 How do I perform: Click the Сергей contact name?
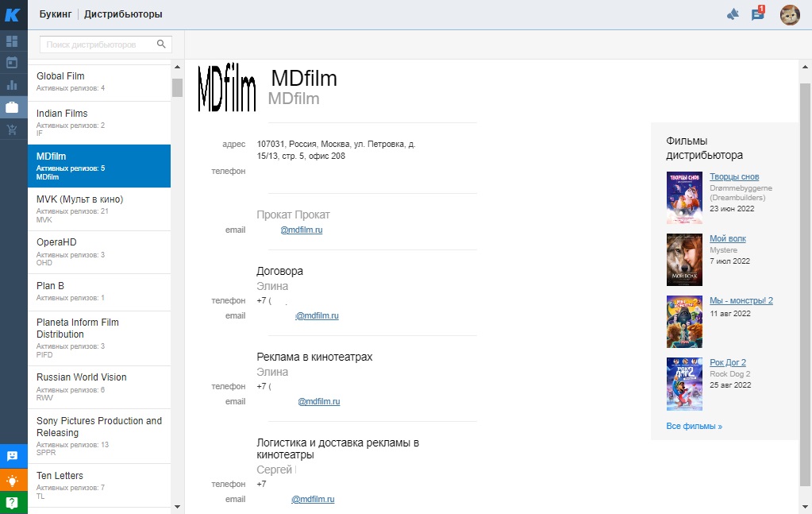275,470
